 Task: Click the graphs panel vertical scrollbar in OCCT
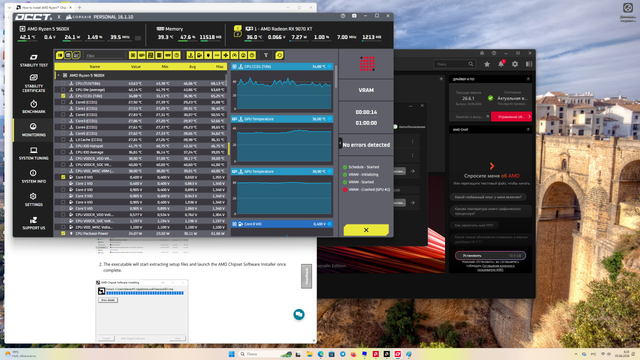336,77
